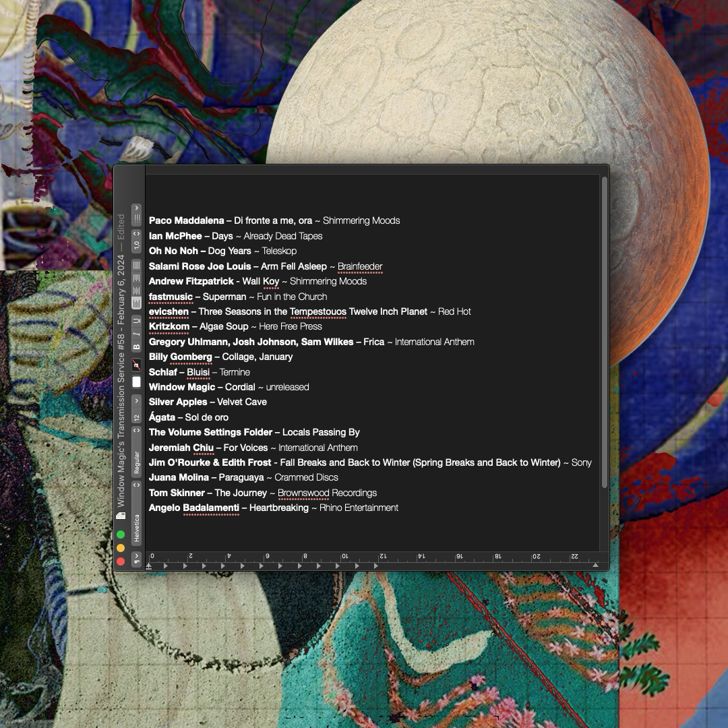Viewport: 728px width, 728px height.
Task: Click the text 'Locals Passing By'
Action: 321,432
